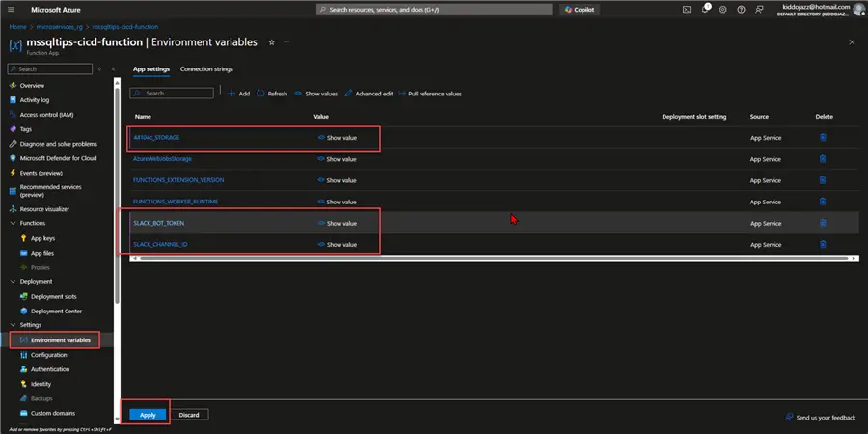This screenshot has height=434, width=868.
Task: Open Advanced edit
Action: (368, 94)
